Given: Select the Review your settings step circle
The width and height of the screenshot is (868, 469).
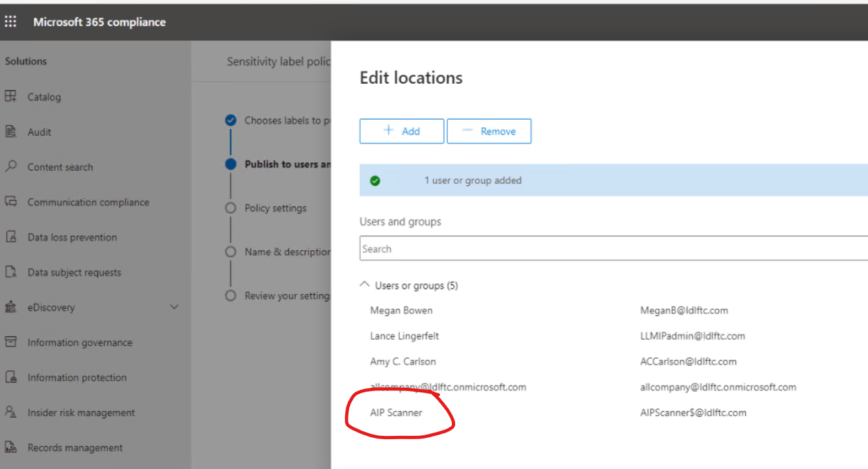Looking at the screenshot, I should click(x=231, y=296).
